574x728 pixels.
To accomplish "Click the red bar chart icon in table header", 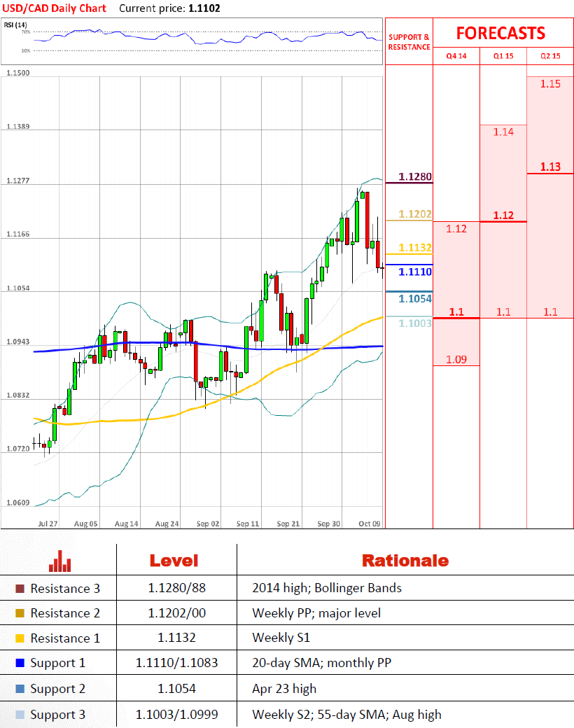I will tap(60, 561).
